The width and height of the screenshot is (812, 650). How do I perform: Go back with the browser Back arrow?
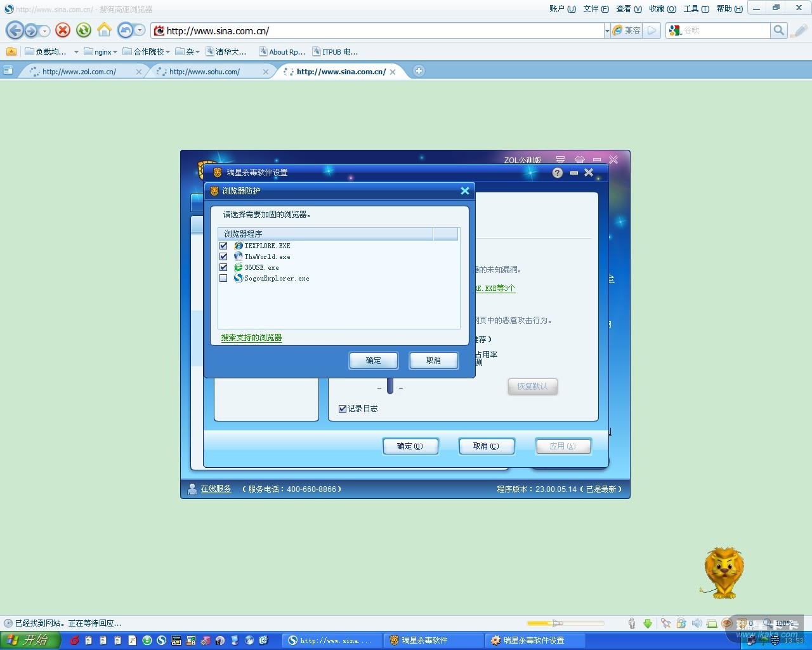(x=15, y=30)
